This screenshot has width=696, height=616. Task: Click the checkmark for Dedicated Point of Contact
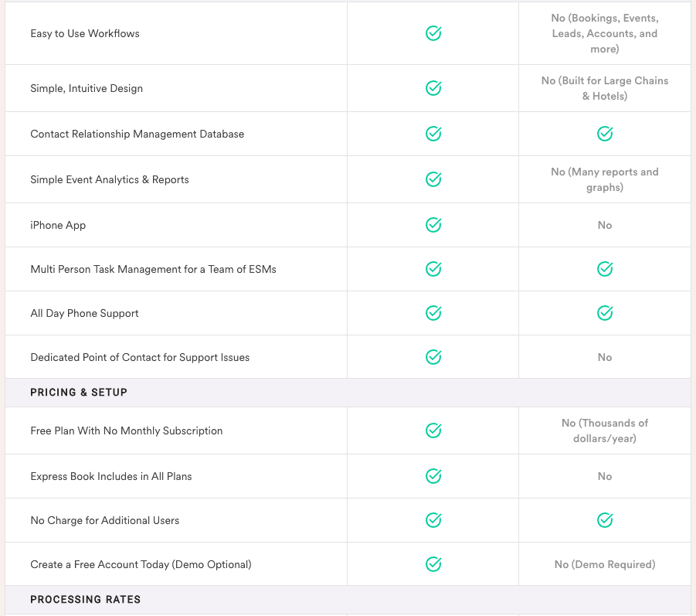pos(433,357)
